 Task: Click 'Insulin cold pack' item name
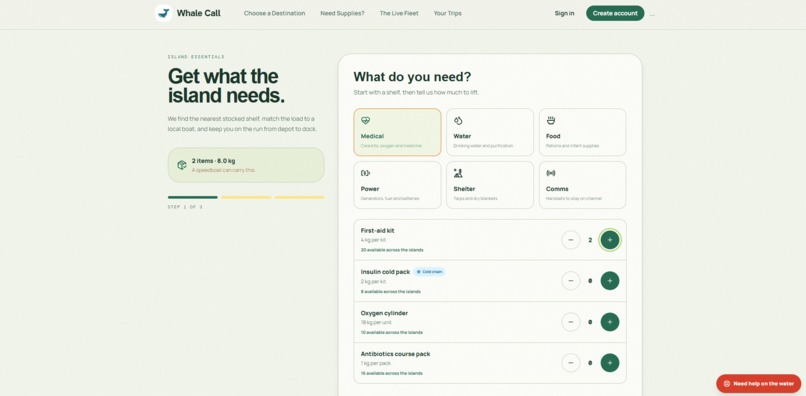tap(385, 272)
